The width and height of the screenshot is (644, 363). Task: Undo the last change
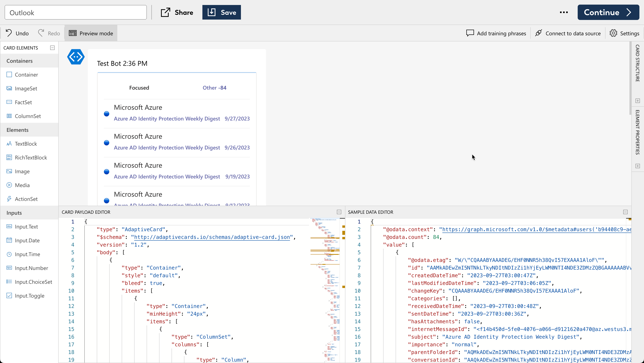point(17,33)
